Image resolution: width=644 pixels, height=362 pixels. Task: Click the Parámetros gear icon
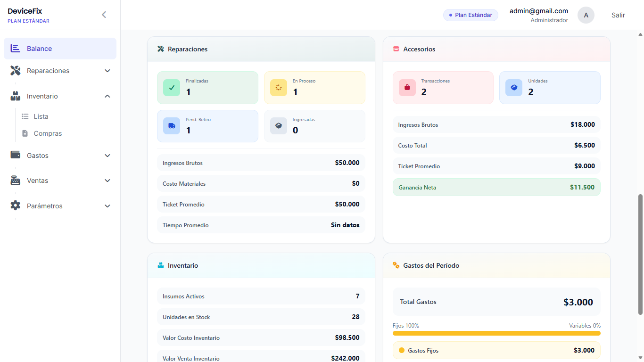(x=16, y=206)
